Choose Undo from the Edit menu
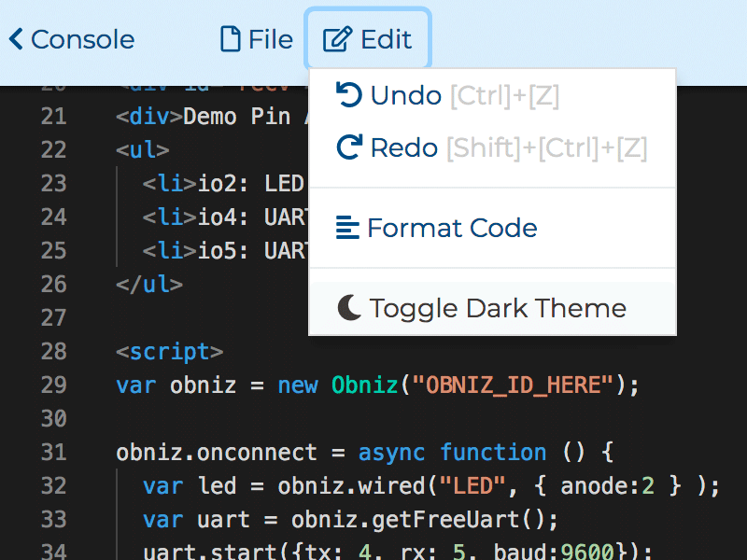 [x=493, y=95]
